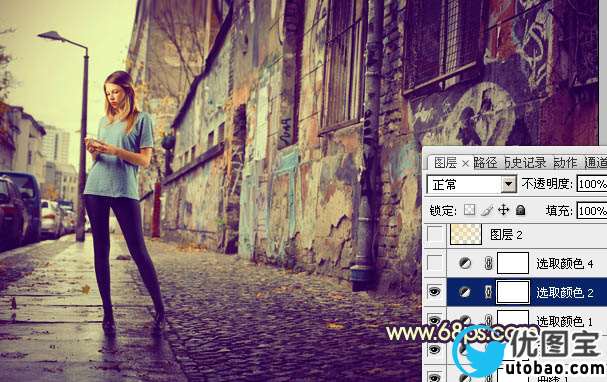Show the 选取颜色 4 layer visibility
The image size is (607, 382).
click(435, 264)
